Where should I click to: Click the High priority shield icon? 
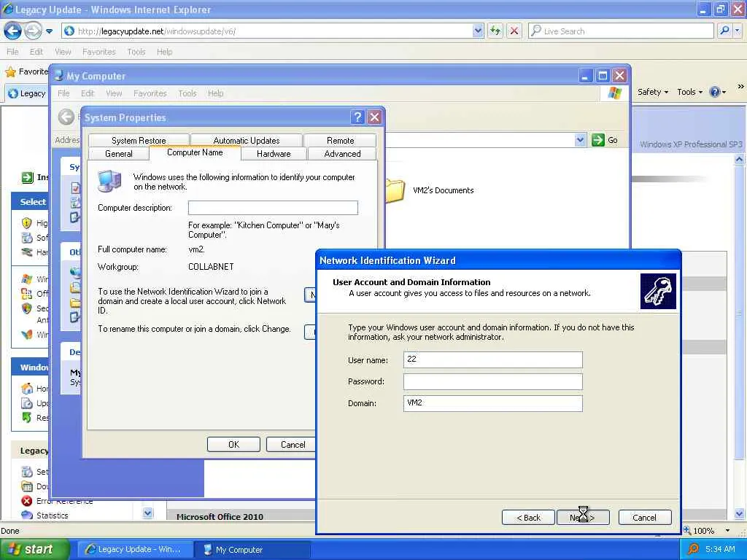27,223
